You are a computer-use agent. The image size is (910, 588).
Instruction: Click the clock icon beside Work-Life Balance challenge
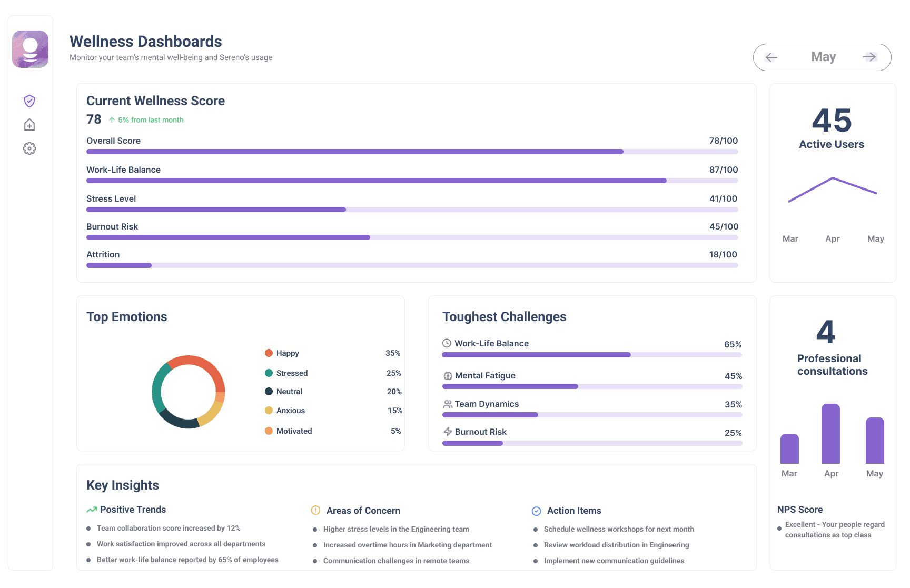pyautogui.click(x=447, y=343)
